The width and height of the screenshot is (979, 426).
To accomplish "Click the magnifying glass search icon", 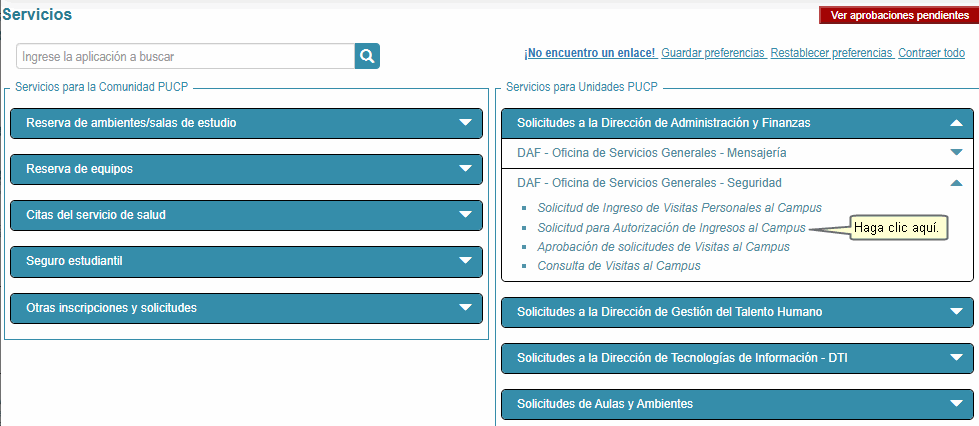I will pyautogui.click(x=368, y=57).
